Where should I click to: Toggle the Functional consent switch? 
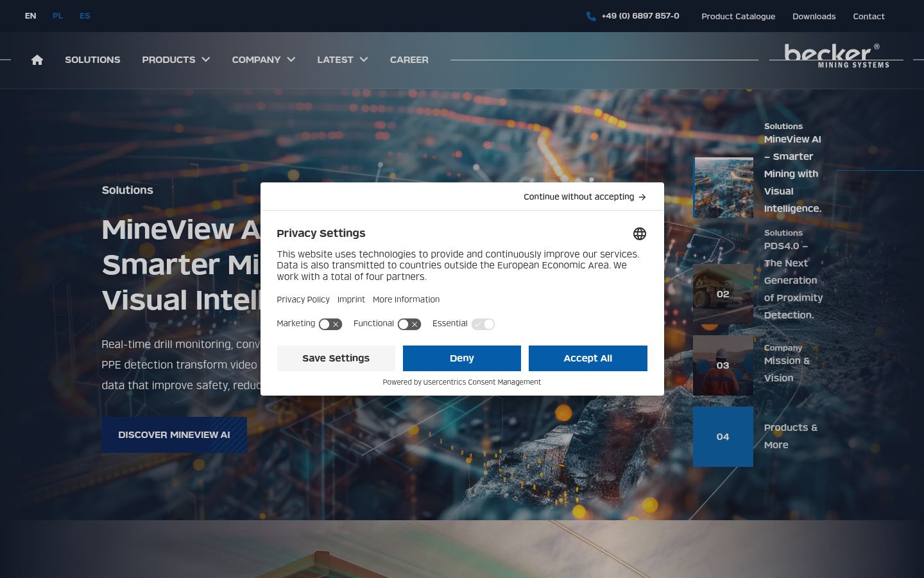click(x=409, y=324)
